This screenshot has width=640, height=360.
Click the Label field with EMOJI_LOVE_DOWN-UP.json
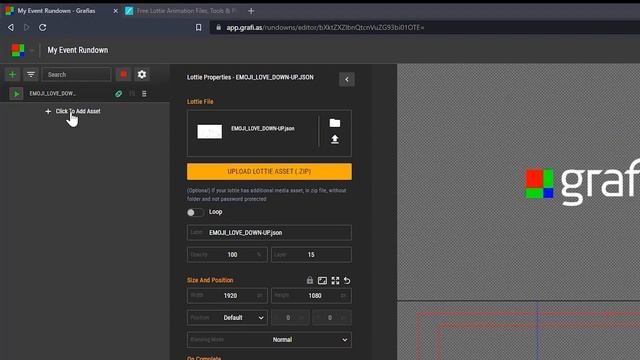pos(269,232)
